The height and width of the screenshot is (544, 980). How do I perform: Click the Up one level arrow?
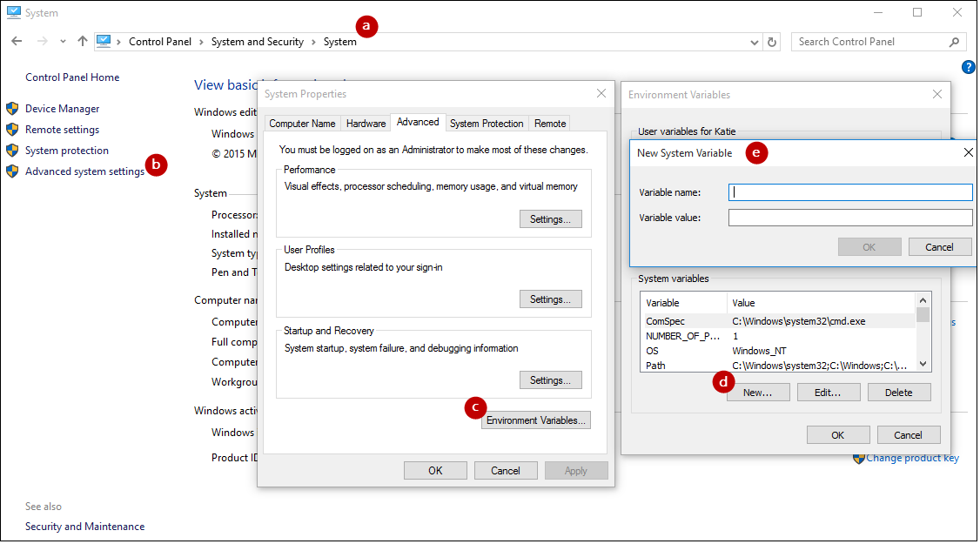click(83, 42)
